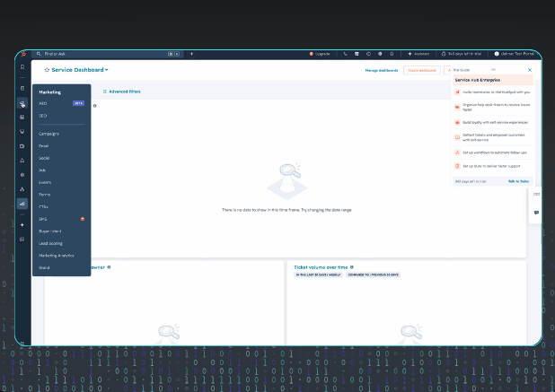
Task: Open the highlighted Reporting bar-chart sidebar icon
Action: 22,204
